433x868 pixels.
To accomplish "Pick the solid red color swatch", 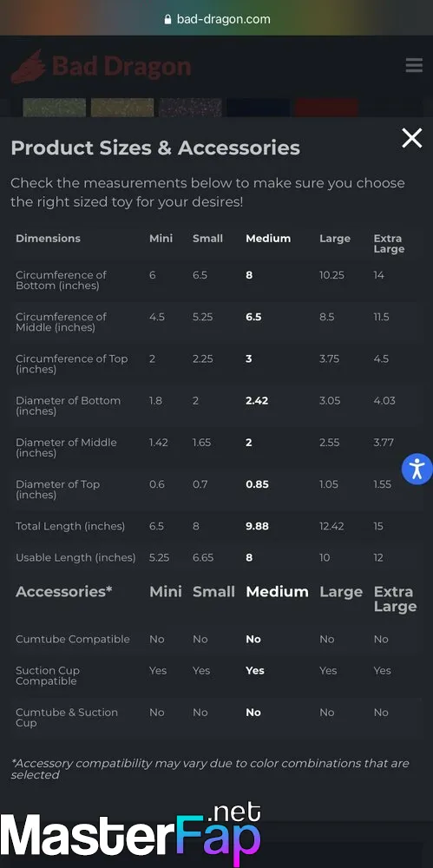I will click(326, 108).
